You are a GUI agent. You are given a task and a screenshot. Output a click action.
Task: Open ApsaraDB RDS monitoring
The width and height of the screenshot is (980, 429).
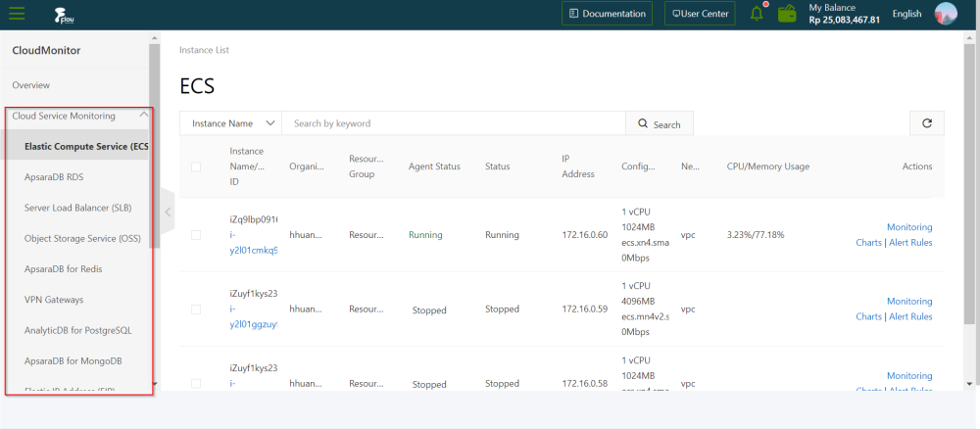click(x=54, y=176)
